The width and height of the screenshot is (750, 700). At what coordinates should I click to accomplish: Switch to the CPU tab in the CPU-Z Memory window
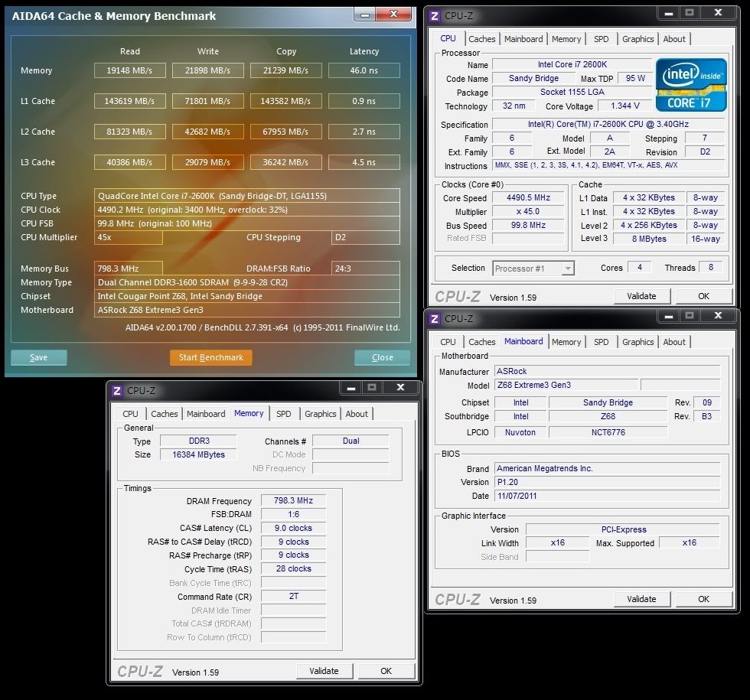coord(130,414)
